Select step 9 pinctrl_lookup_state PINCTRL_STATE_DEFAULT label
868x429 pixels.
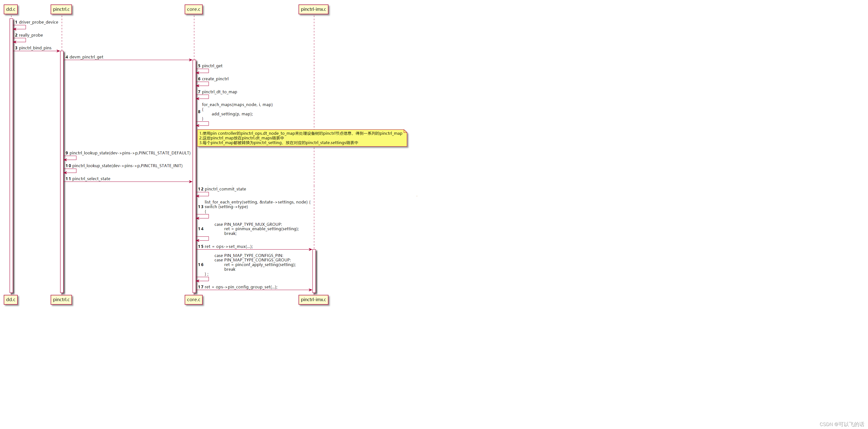pos(128,153)
